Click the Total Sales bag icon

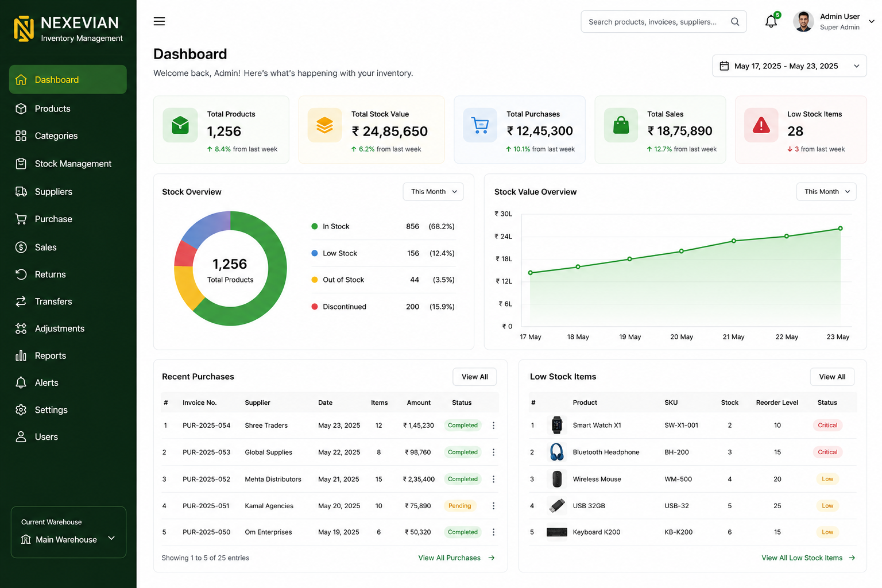pos(621,125)
